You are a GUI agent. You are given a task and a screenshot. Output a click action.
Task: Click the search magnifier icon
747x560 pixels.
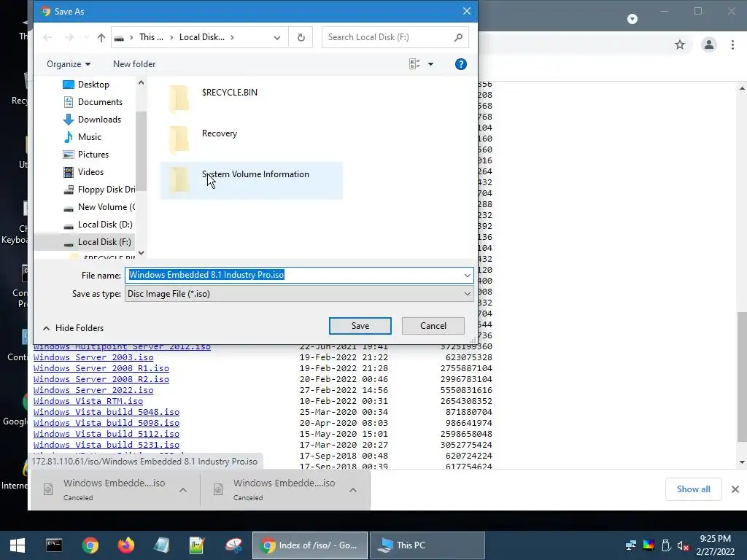458,37
